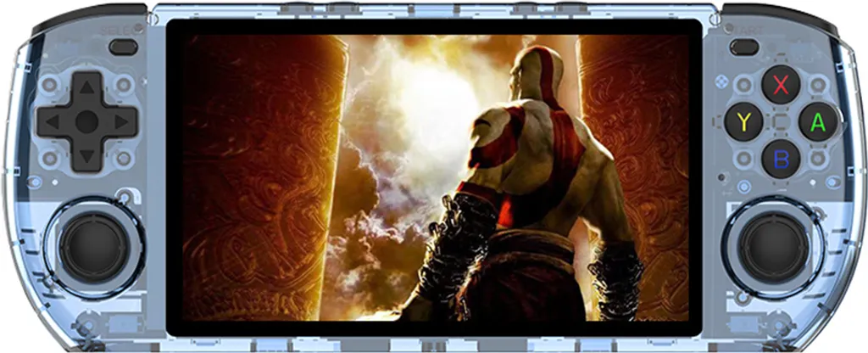Tap the blue B face button
Image resolution: width=868 pixels, height=353 pixels.
click(781, 159)
